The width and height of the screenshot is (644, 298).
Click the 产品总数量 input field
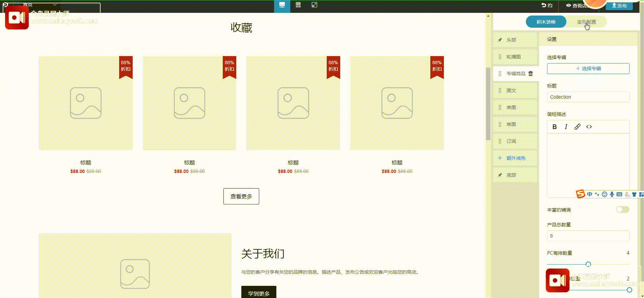tap(588, 236)
